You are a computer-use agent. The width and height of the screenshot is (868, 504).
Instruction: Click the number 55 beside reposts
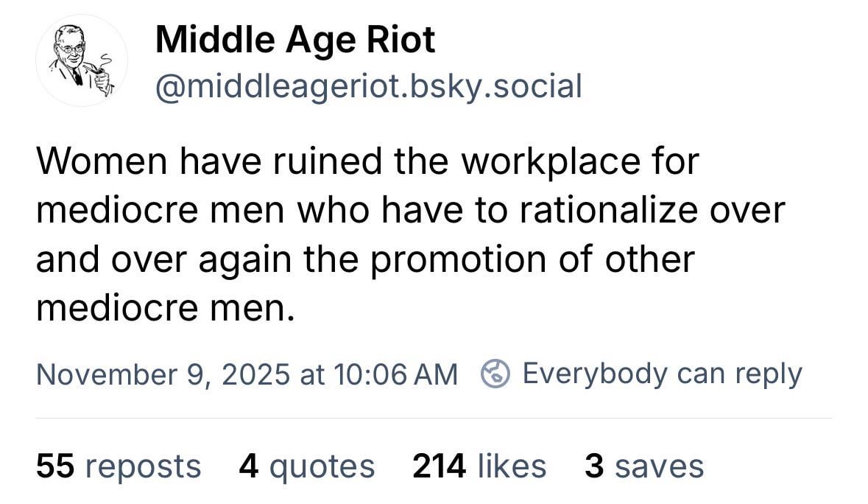pos(56,466)
